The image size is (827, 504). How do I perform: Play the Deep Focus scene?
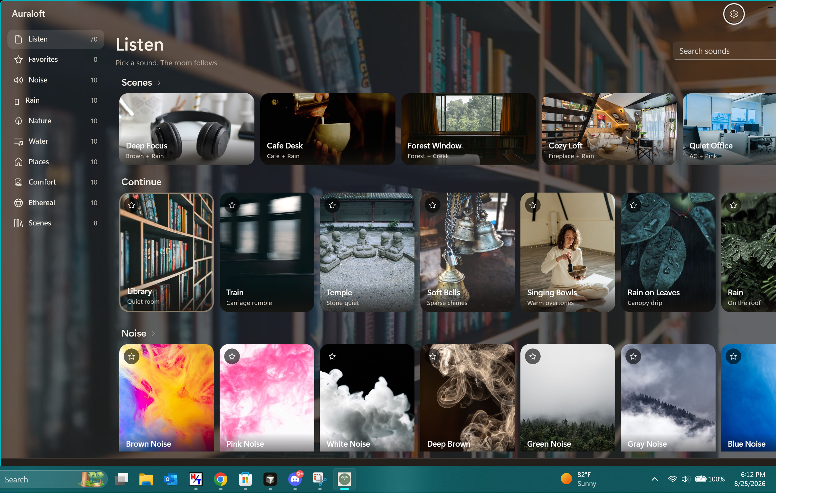(186, 129)
